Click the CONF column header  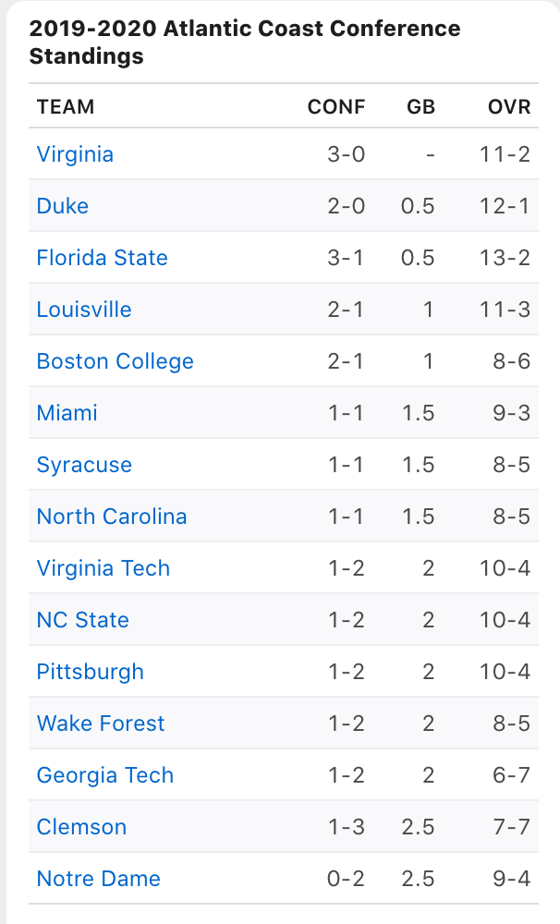336,106
